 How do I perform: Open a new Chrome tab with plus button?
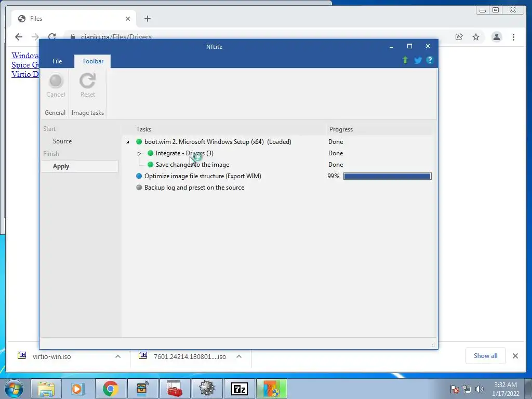pyautogui.click(x=147, y=19)
